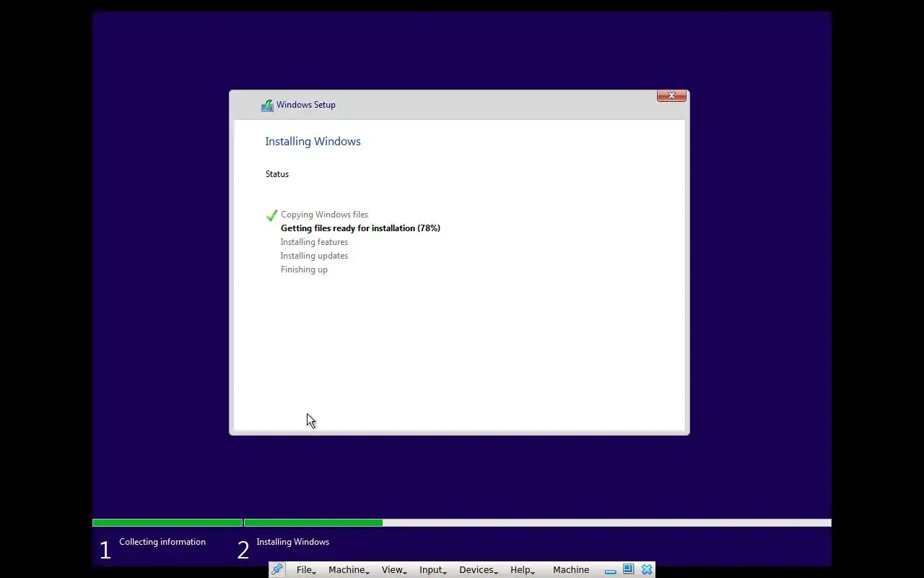Click the 'Installing Windows' heading

[x=313, y=142]
